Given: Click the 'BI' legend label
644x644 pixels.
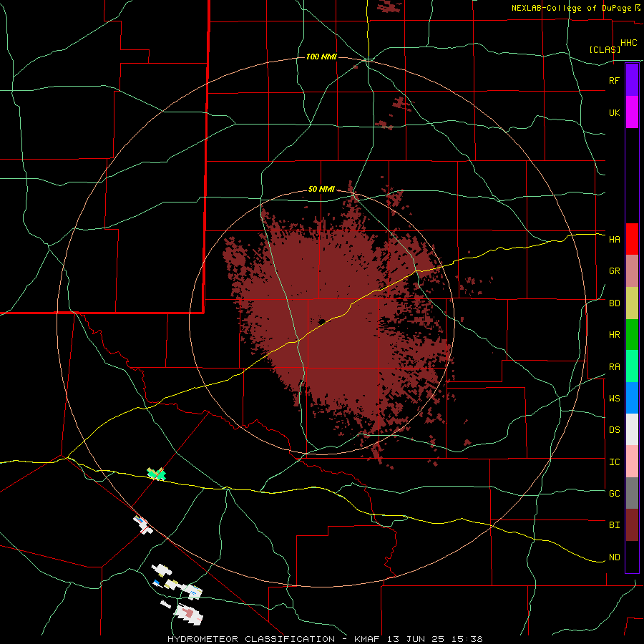Looking at the screenshot, I should pyautogui.click(x=614, y=525).
